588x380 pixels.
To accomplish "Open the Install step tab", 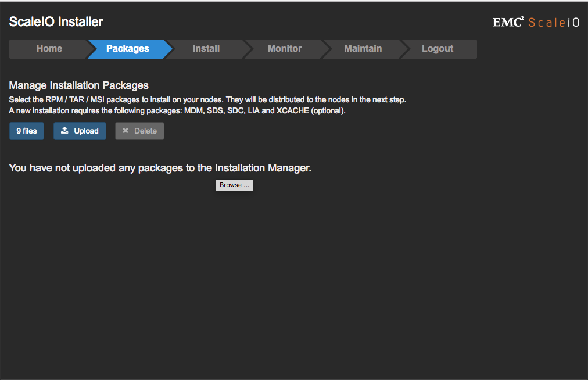I will point(206,49).
